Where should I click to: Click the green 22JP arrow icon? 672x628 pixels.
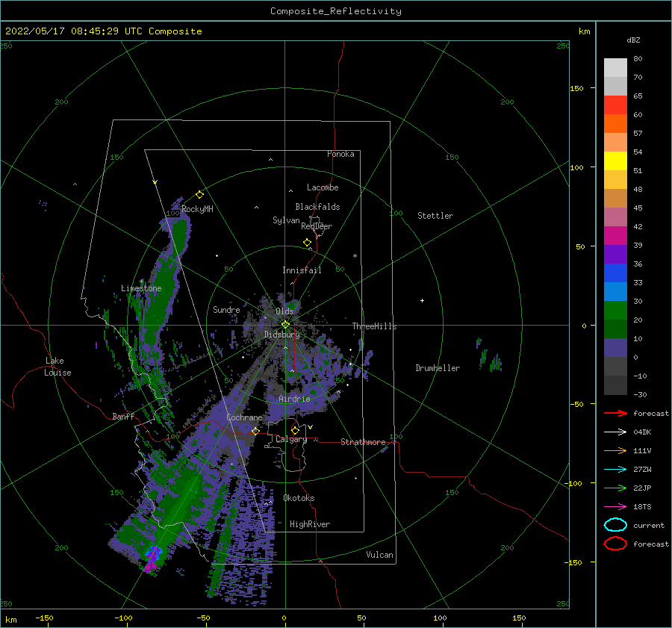pyautogui.click(x=615, y=488)
